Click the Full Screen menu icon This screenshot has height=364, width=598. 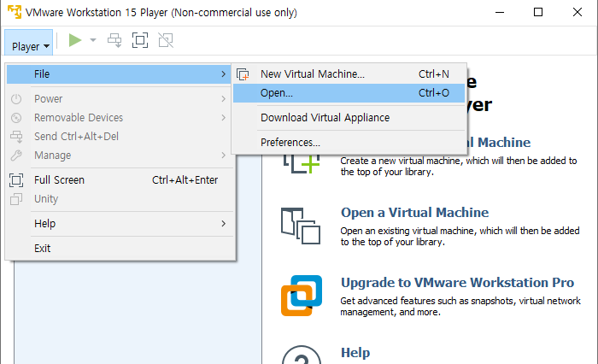tap(16, 180)
